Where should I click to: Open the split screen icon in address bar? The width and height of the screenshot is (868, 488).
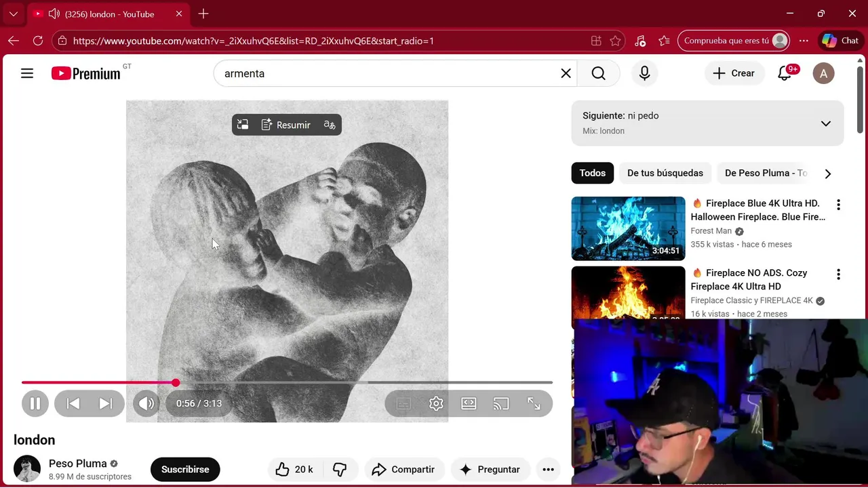pos(596,41)
